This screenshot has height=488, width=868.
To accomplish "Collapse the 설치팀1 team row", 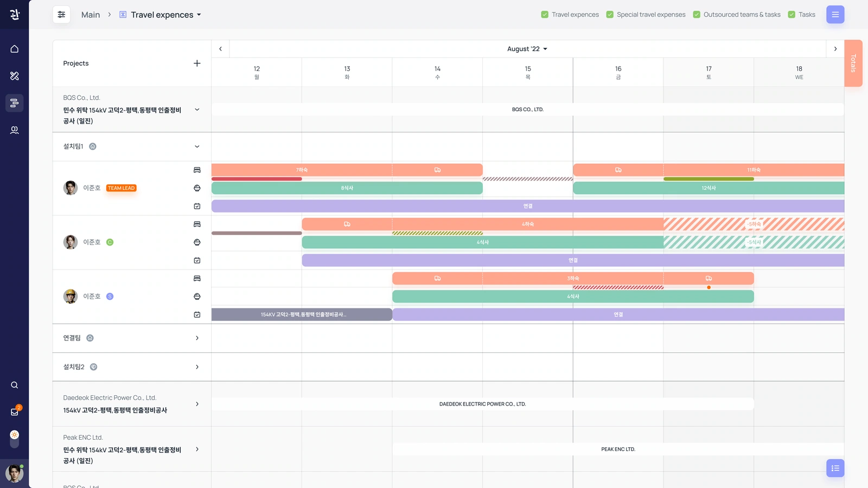I will (197, 146).
